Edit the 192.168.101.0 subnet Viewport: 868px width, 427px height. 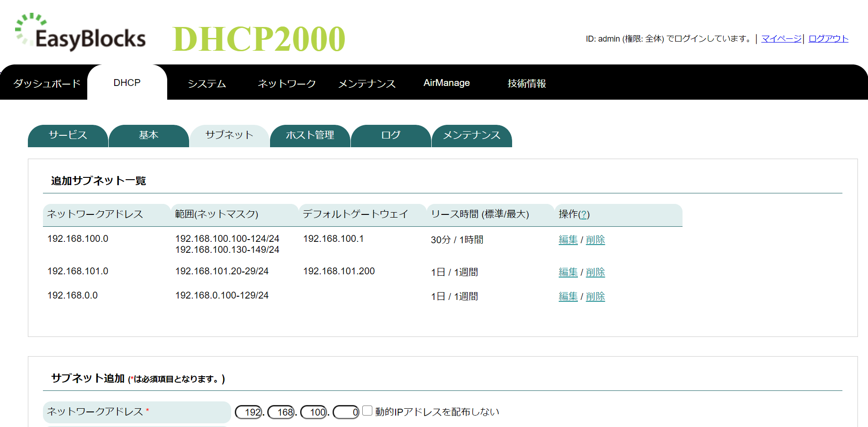click(x=568, y=272)
